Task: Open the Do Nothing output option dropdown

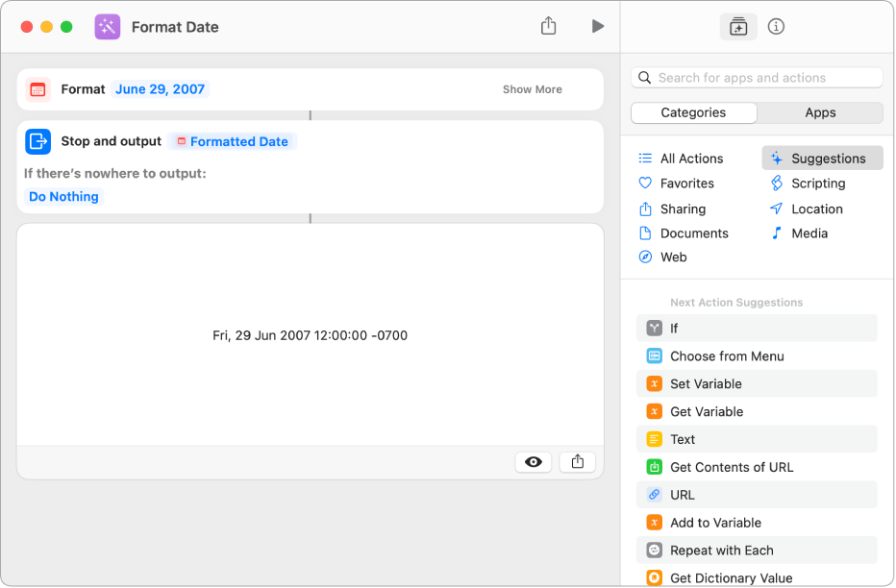Action: point(63,197)
